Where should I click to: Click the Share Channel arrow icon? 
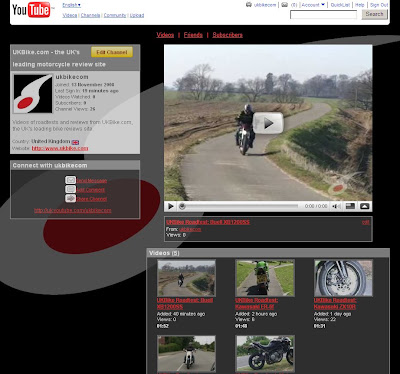pyautogui.click(x=70, y=199)
